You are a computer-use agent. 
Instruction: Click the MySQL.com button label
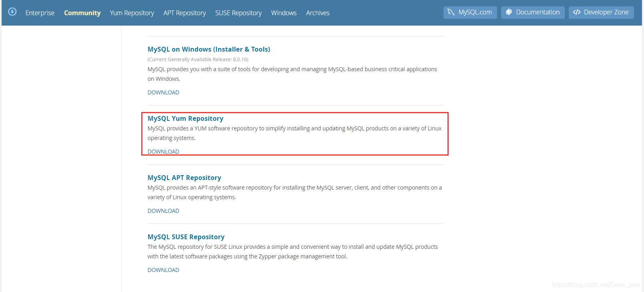[475, 12]
